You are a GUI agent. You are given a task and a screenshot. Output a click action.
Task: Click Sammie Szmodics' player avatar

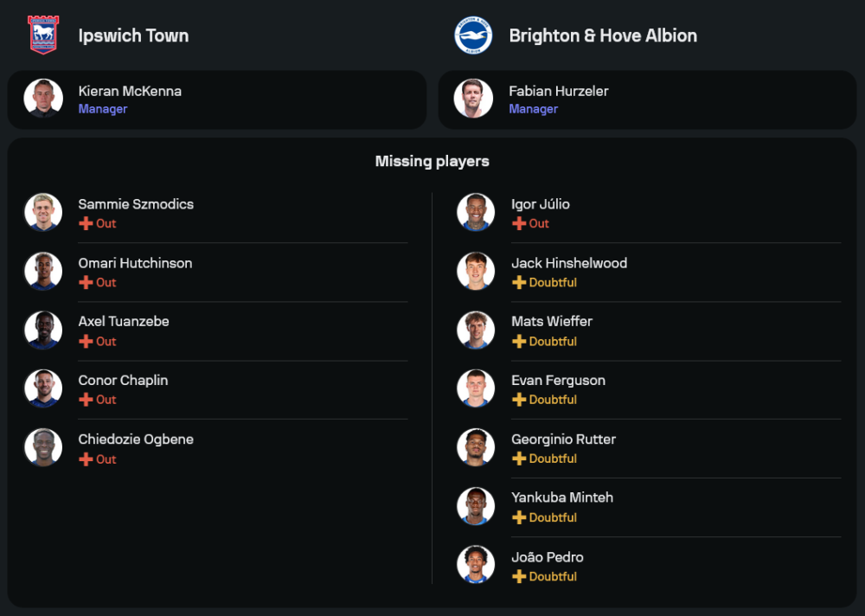[42, 212]
